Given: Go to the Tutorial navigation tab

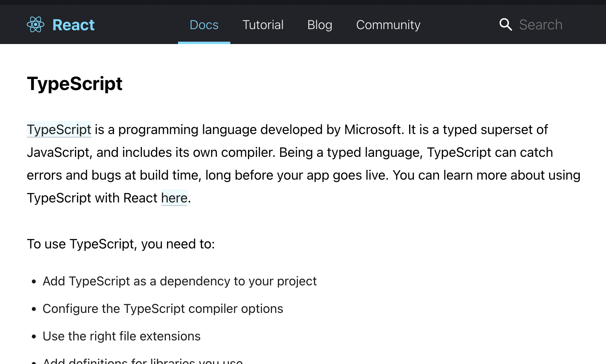Looking at the screenshot, I should tap(263, 25).
